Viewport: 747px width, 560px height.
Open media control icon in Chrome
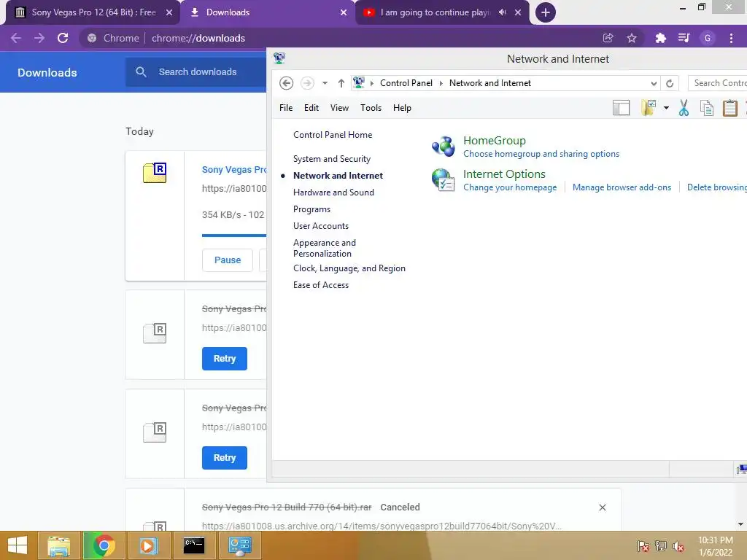tap(684, 38)
